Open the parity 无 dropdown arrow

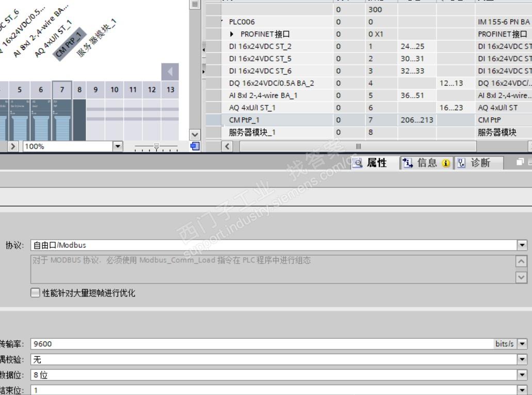(522, 359)
